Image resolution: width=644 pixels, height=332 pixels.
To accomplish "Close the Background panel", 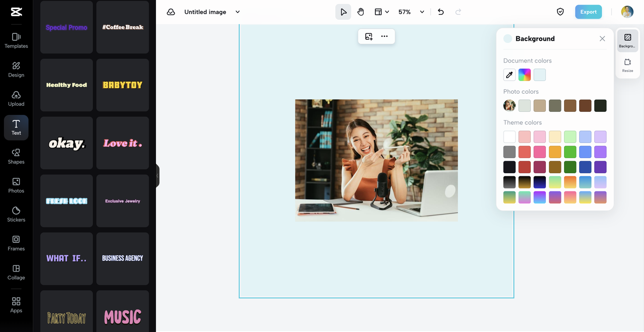I will click(x=602, y=39).
